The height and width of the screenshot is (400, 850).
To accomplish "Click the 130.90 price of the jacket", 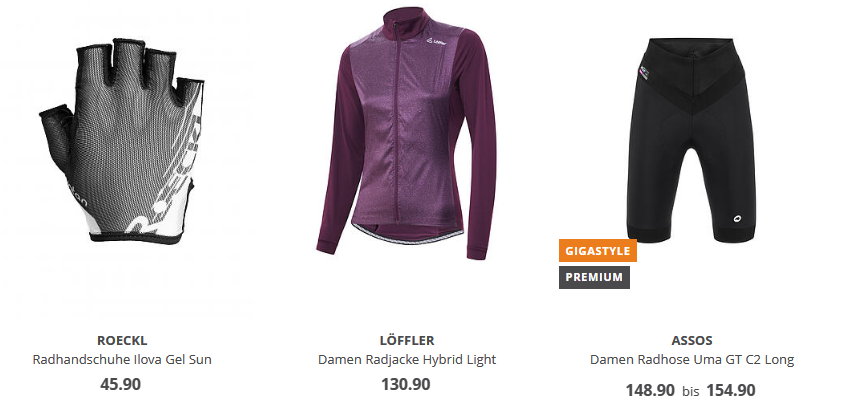I will click(405, 384).
